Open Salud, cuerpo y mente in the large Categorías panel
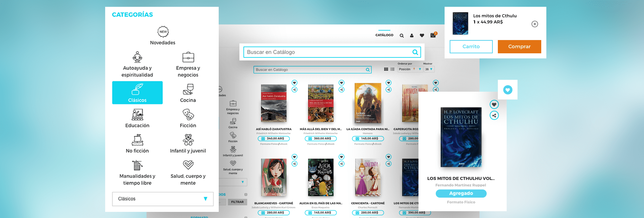The width and height of the screenshot is (644, 218). (x=188, y=172)
